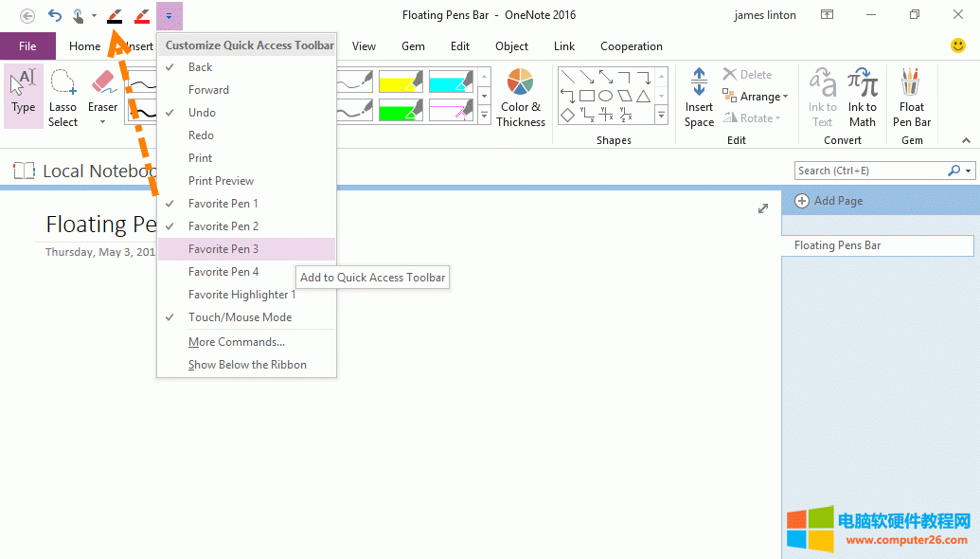The width and height of the screenshot is (980, 559).
Task: Pick the yellow highlighter pen swatch
Action: tap(401, 82)
